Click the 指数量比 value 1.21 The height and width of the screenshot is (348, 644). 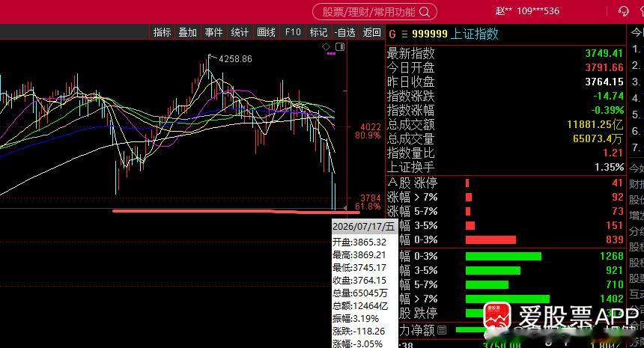pos(613,153)
